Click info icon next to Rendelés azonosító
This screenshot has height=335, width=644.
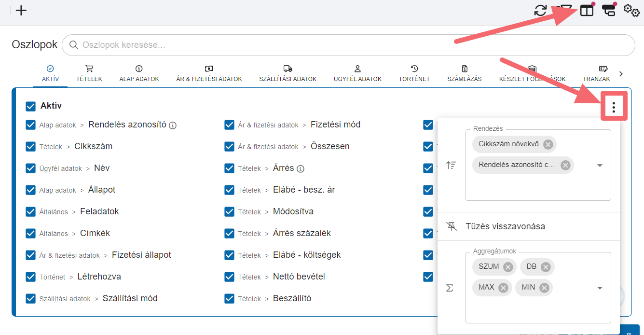coord(173,126)
